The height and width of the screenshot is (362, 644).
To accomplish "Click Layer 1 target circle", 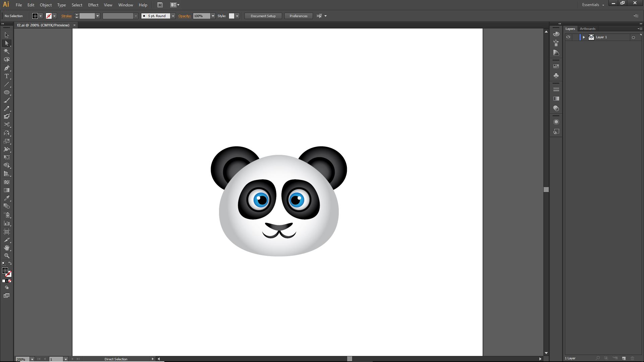I will [633, 37].
